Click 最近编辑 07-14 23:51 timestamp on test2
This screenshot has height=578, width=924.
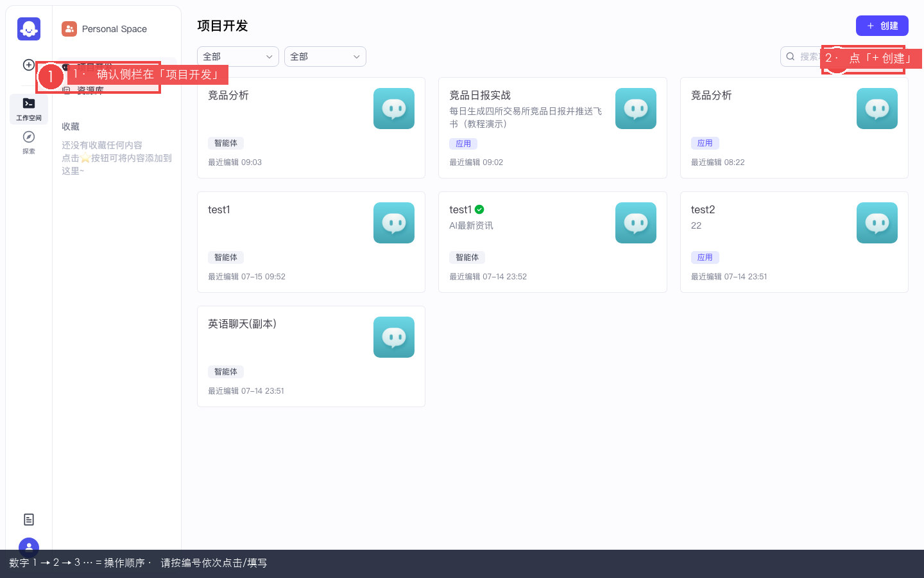(729, 277)
